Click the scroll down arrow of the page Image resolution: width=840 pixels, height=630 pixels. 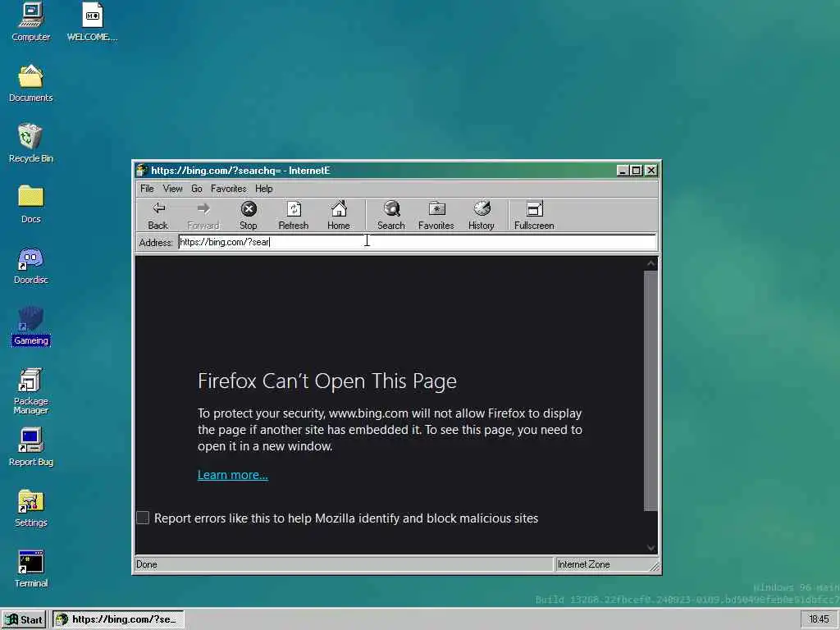click(x=651, y=547)
